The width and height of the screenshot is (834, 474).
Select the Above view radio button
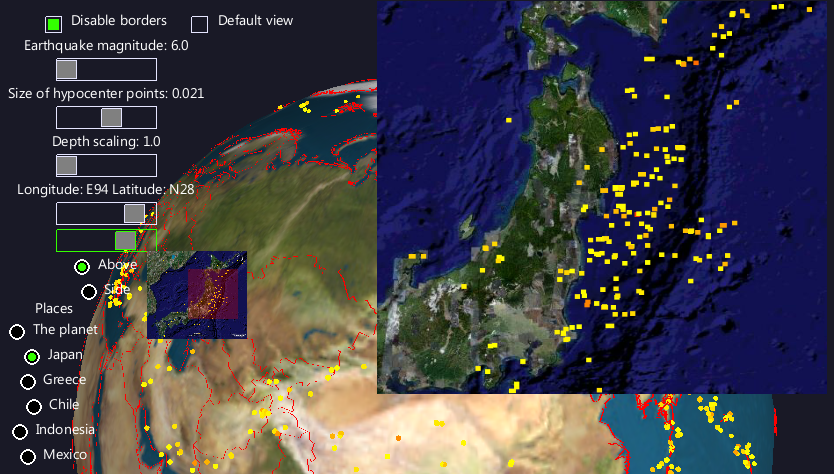click(82, 267)
